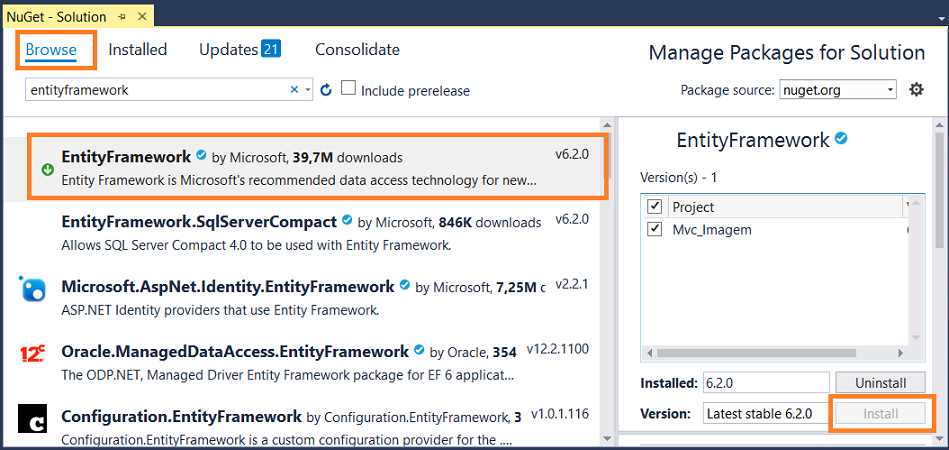Enable the Include prerelease checkbox
The image size is (949, 450).
click(x=348, y=88)
